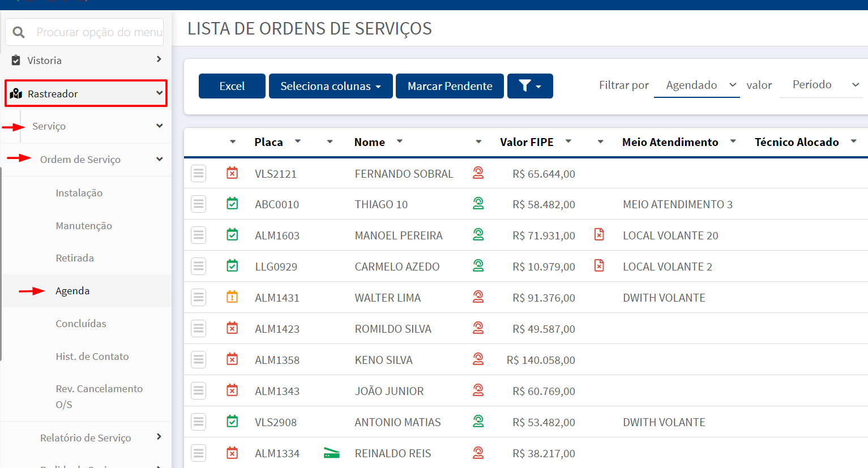Collapse the Rastreador sidebar menu

tap(86, 93)
